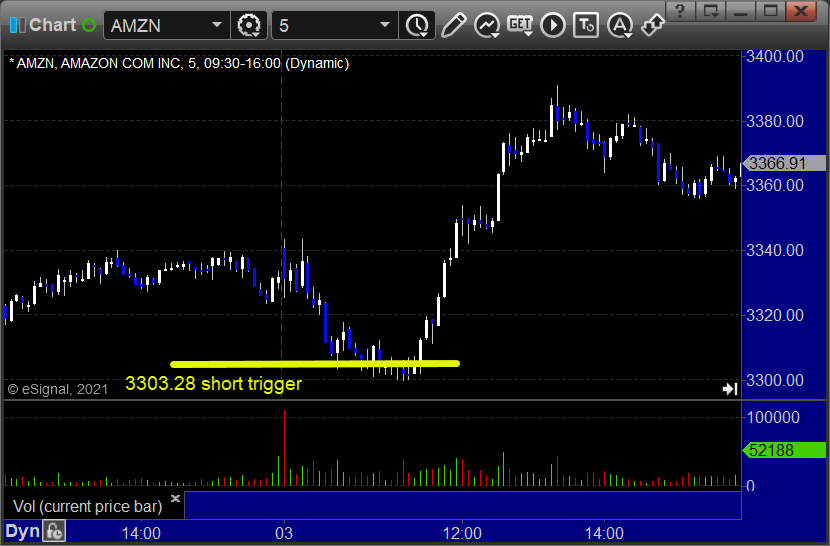
Task: Click the Chart window icon
Action: (x=17, y=25)
